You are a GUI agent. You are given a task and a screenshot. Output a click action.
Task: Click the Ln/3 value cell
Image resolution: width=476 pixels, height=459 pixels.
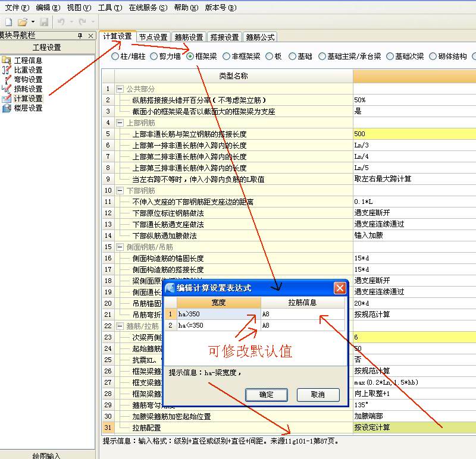414,145
